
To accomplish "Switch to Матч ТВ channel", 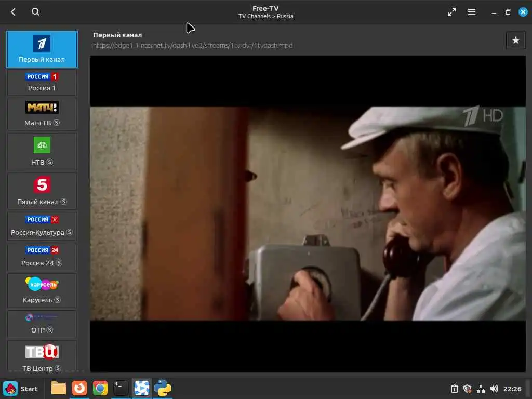I will (x=42, y=114).
